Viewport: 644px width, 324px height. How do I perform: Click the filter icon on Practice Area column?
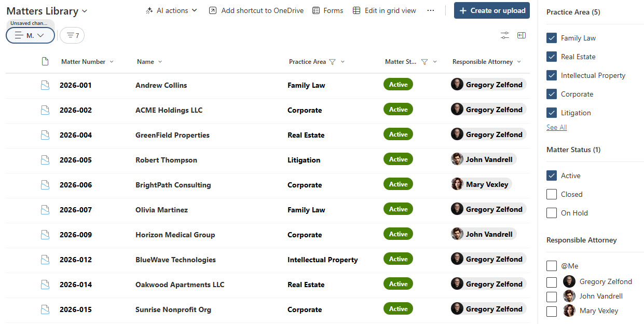click(x=333, y=61)
